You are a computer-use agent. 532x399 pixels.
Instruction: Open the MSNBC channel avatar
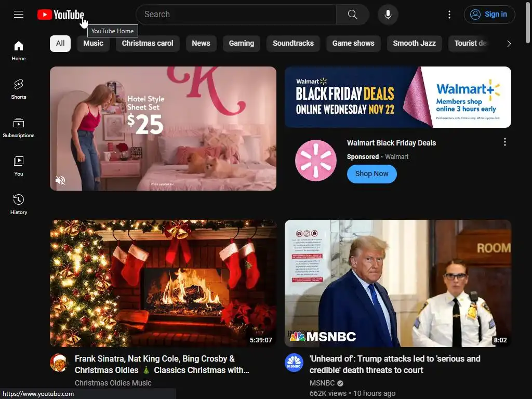pos(294,363)
